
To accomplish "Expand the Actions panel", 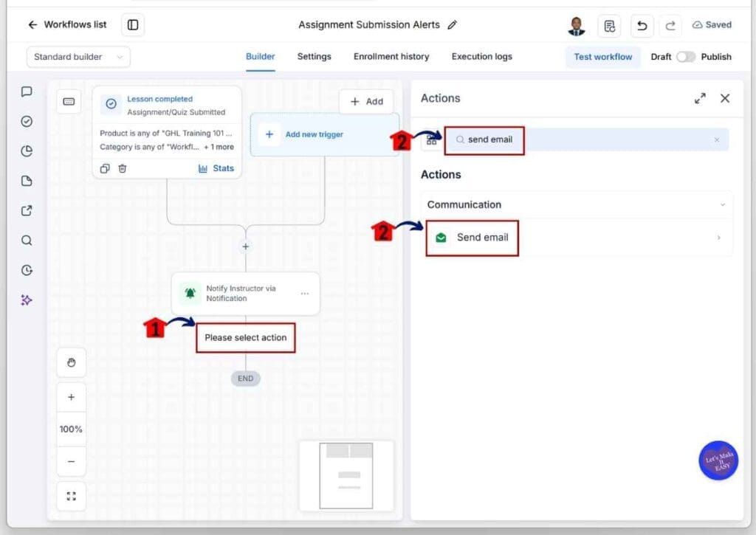I will coord(700,98).
